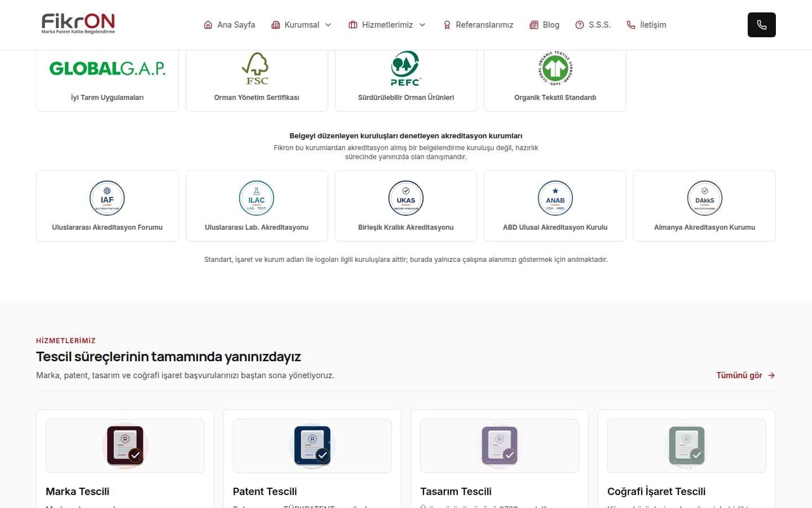Click the briefcase icon beside Hizmetlerimiz
Image resolution: width=812 pixels, height=508 pixels.
coord(353,25)
